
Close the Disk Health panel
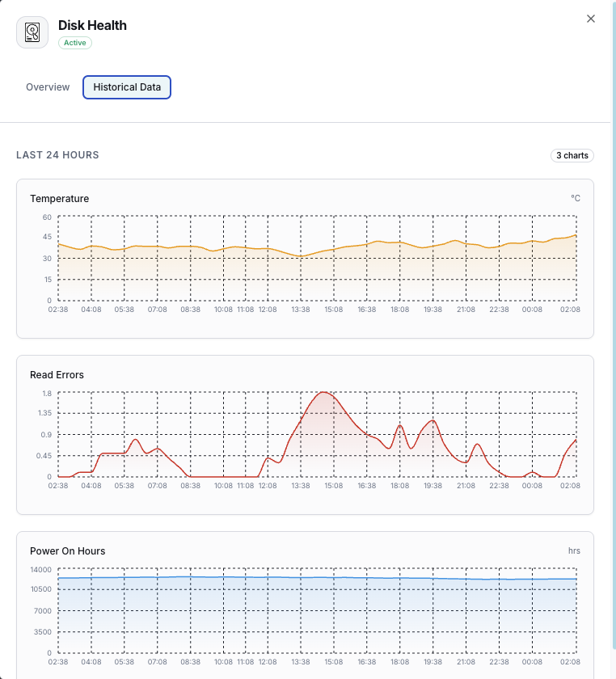[591, 19]
